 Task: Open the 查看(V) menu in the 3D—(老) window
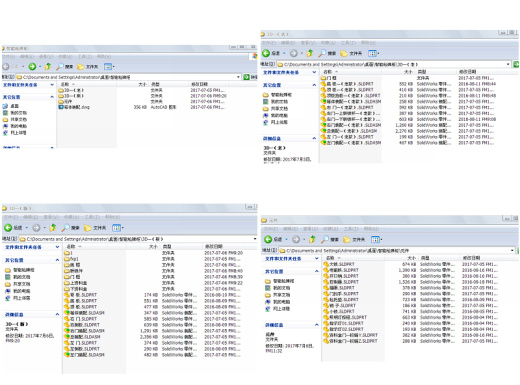308,43
